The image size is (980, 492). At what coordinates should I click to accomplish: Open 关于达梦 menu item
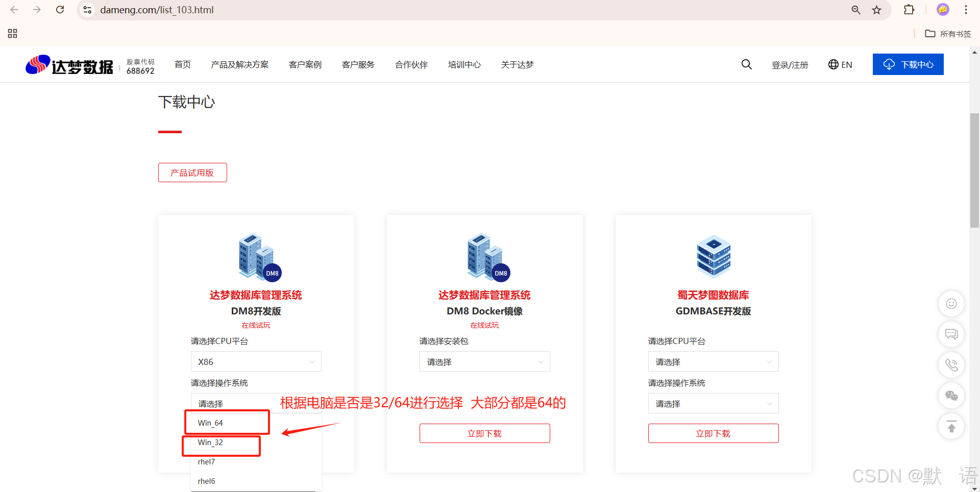click(517, 64)
